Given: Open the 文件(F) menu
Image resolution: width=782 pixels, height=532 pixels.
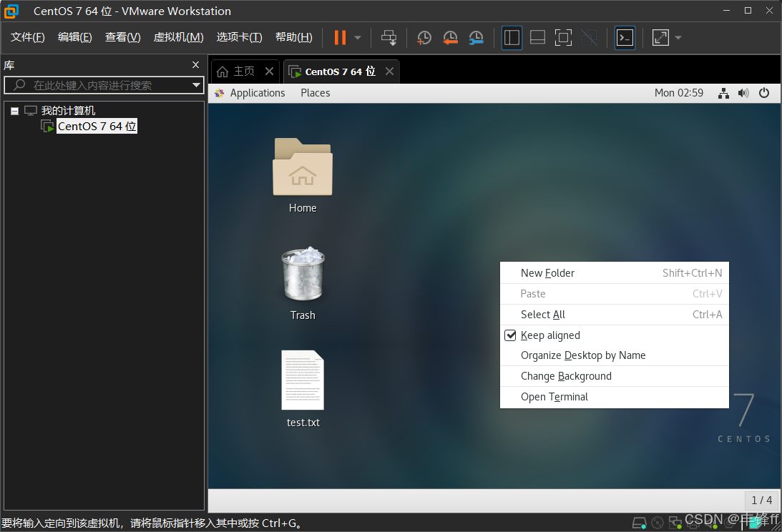Looking at the screenshot, I should coord(27,37).
